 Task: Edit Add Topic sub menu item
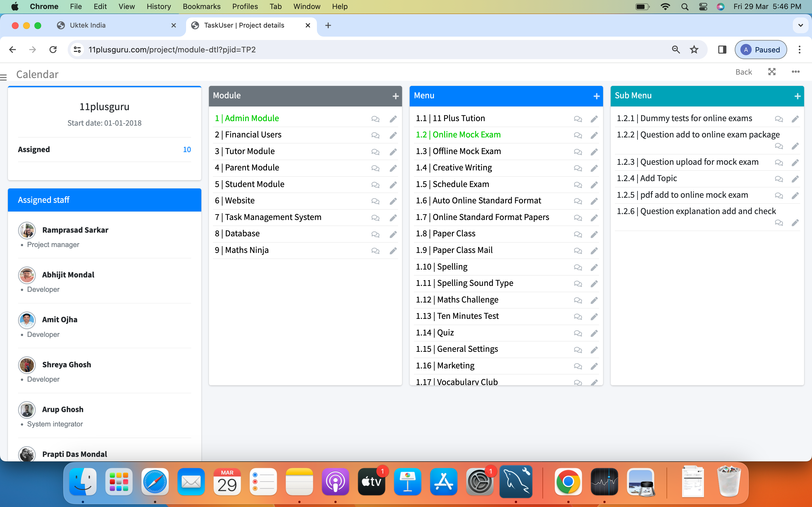(x=795, y=179)
